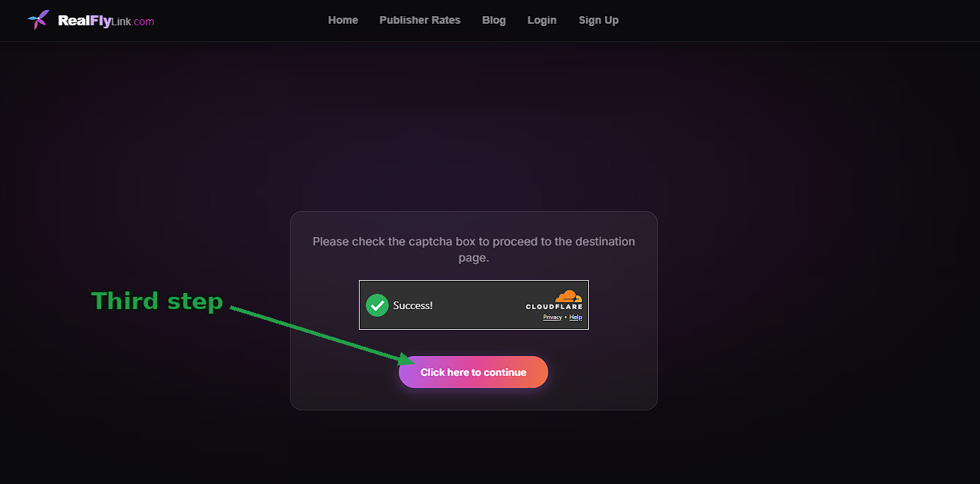Click the captcha instruction paragraph text
The image size is (980, 484).
click(474, 249)
